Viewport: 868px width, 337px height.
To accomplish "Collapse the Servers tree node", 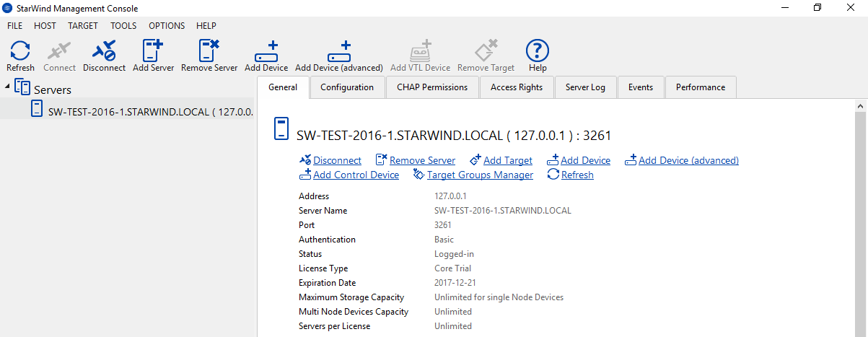I will coord(7,87).
